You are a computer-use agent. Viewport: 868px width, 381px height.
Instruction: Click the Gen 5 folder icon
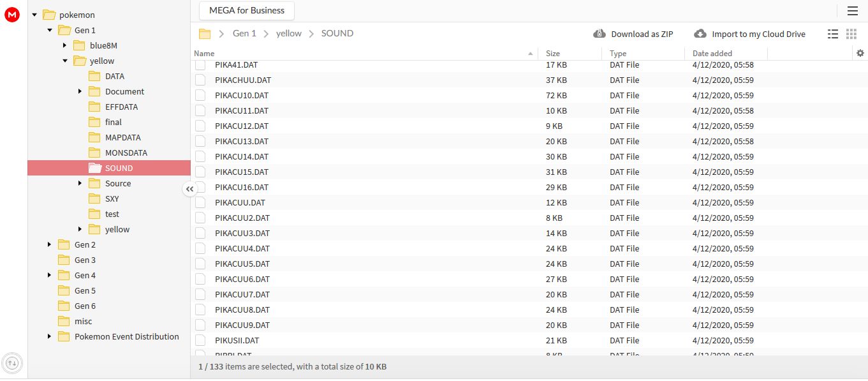click(64, 290)
